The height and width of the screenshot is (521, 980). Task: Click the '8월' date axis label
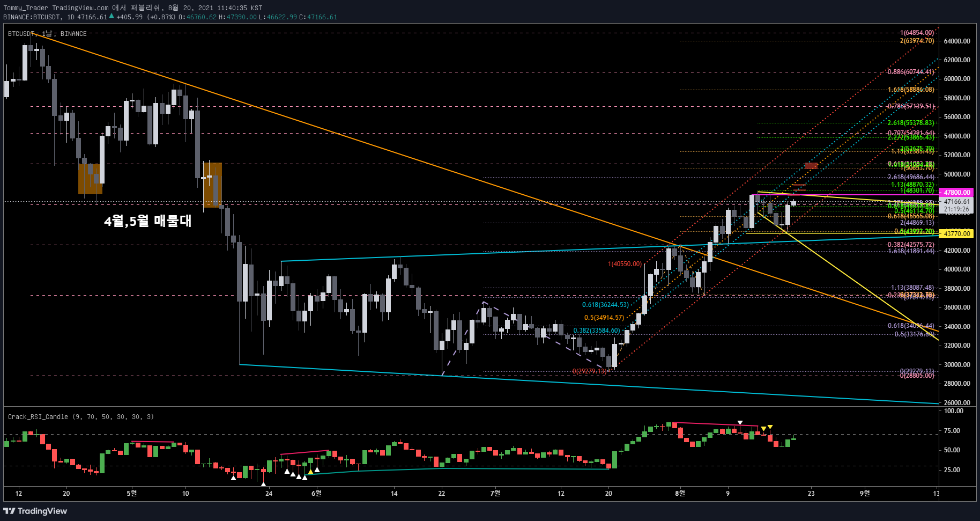click(680, 493)
